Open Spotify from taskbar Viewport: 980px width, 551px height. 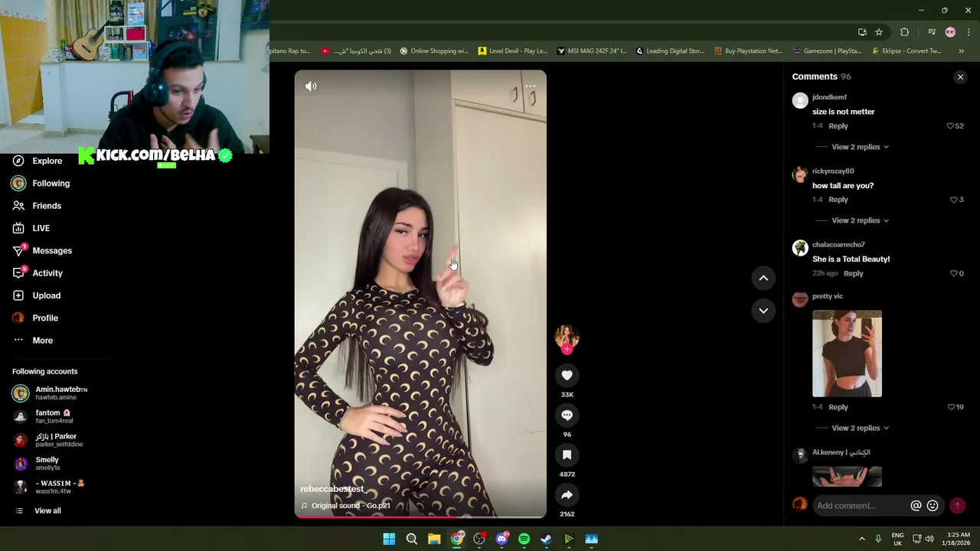tap(524, 539)
